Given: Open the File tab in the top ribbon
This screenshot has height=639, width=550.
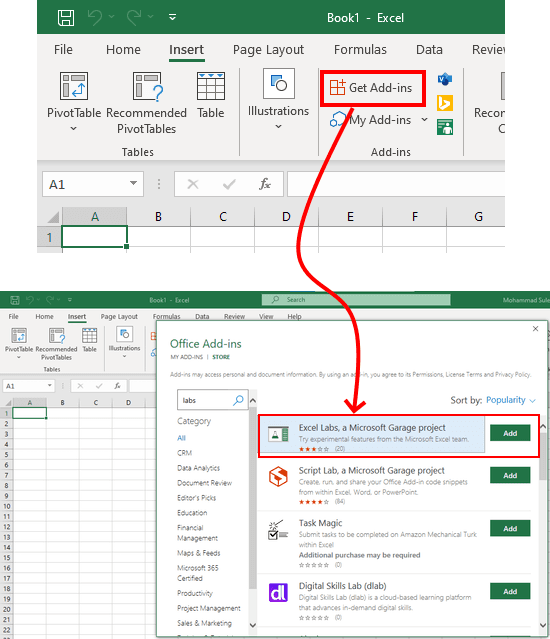Looking at the screenshot, I should [63, 50].
